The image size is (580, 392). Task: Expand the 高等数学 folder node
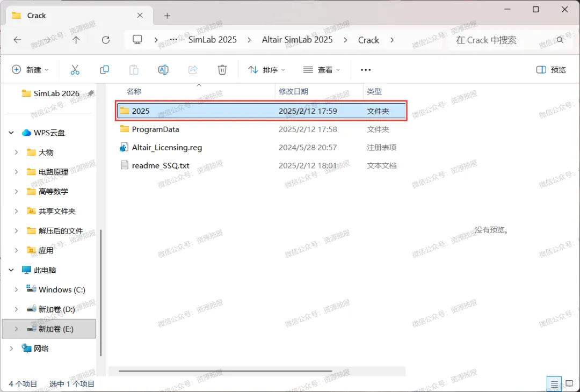pyautogui.click(x=16, y=191)
